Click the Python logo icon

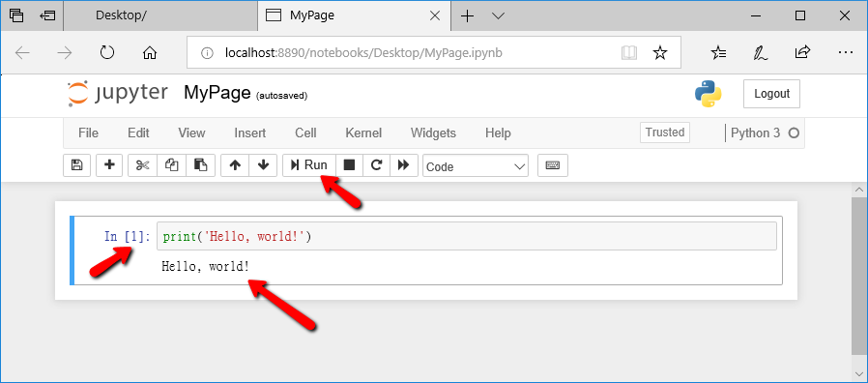[x=708, y=94]
